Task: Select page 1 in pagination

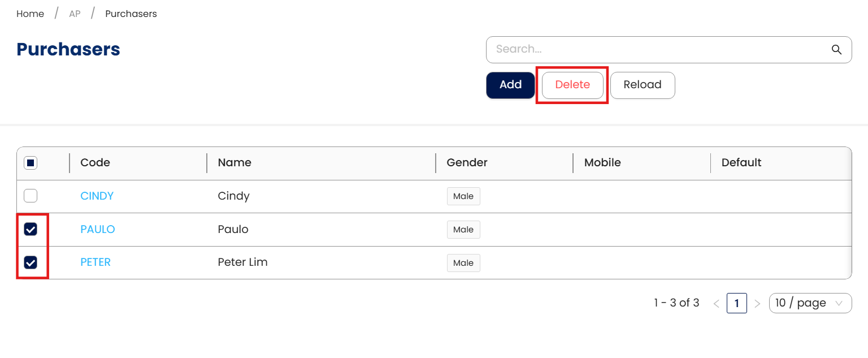Action: tap(736, 303)
